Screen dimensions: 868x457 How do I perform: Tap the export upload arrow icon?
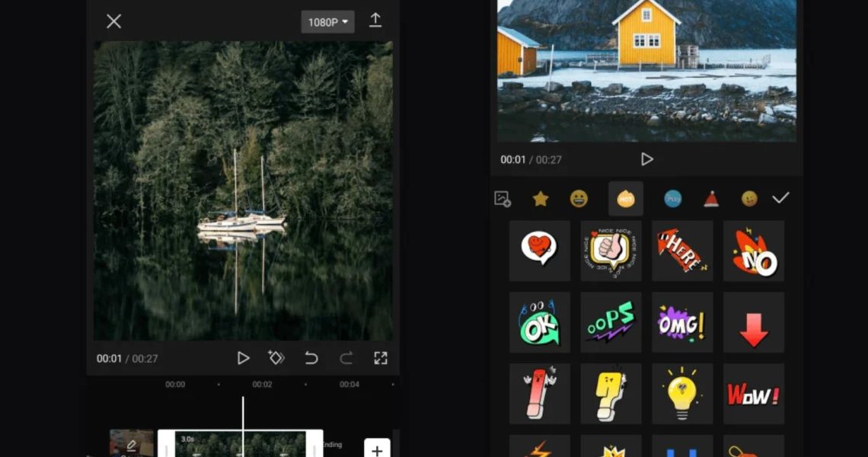point(375,21)
